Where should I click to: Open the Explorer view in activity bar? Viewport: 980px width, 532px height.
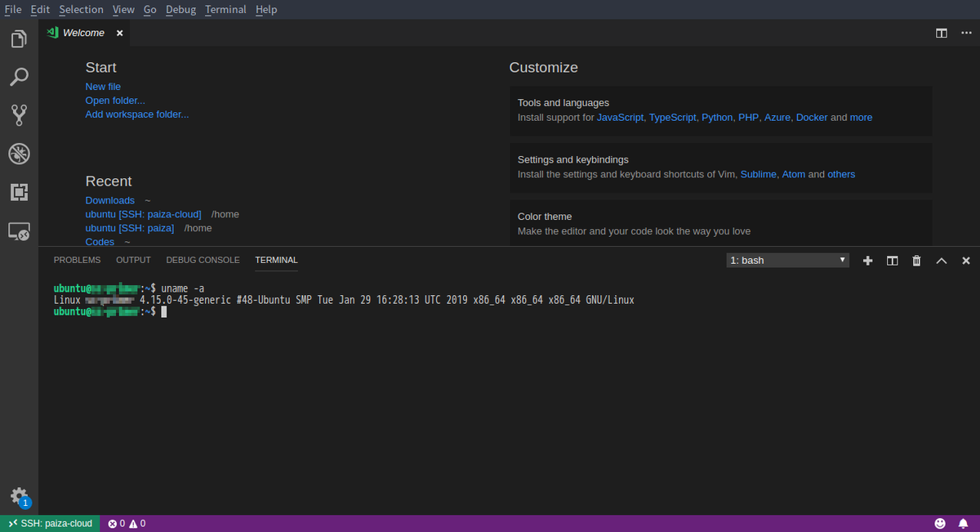tap(19, 38)
